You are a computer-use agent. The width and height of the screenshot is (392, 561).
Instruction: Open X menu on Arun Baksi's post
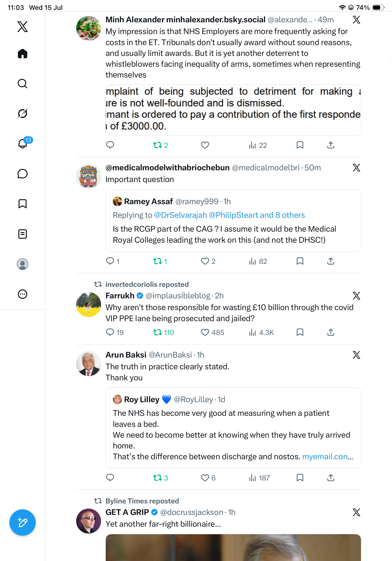coord(356,355)
